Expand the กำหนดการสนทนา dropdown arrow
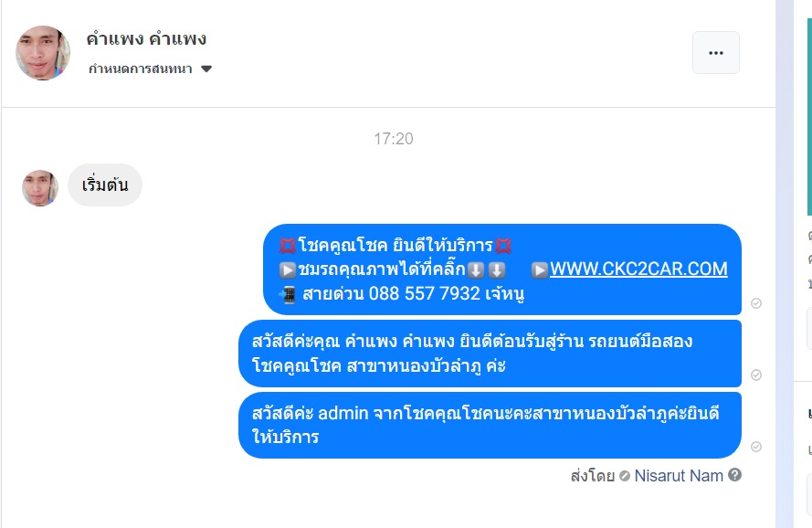The width and height of the screenshot is (812, 528). pyautogui.click(x=206, y=69)
